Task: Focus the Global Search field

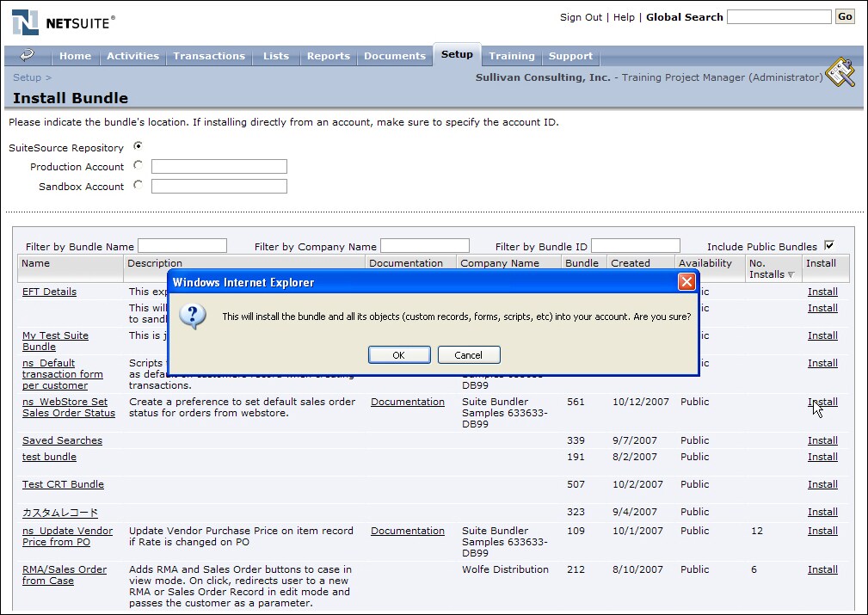Action: 779,16
